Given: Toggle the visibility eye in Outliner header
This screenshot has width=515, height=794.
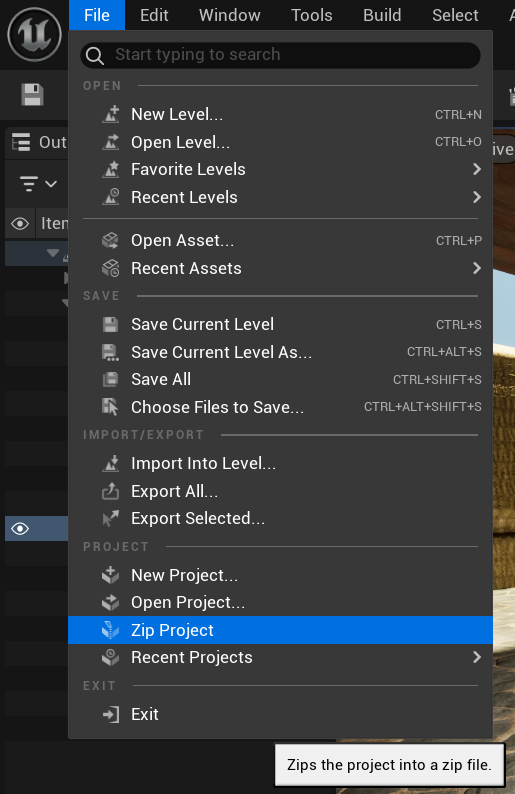Looking at the screenshot, I should [x=20, y=223].
